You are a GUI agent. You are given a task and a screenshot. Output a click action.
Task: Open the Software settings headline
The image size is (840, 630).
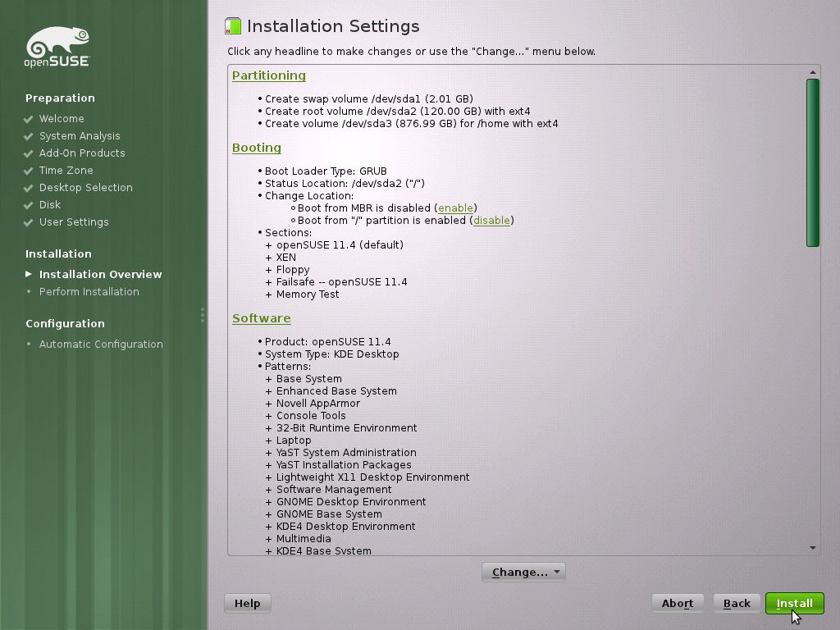262,318
